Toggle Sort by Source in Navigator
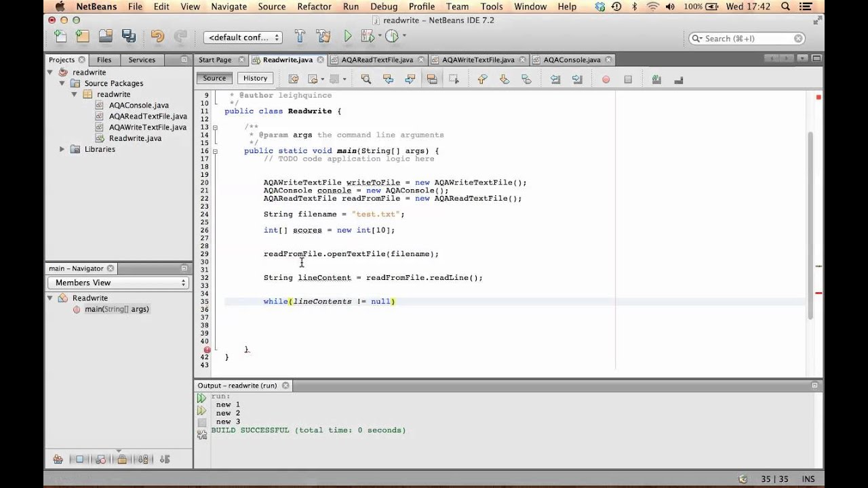This screenshot has width=868, height=488. click(x=165, y=459)
